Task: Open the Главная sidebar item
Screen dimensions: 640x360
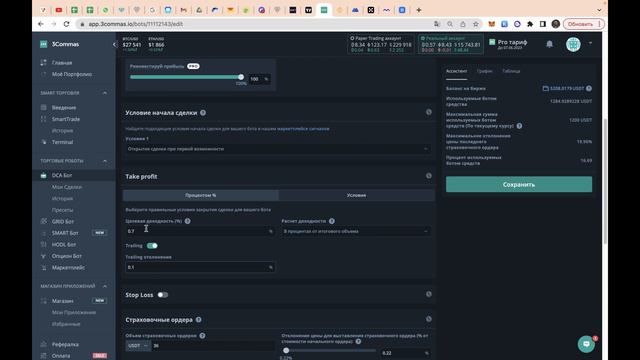Action: (x=62, y=62)
